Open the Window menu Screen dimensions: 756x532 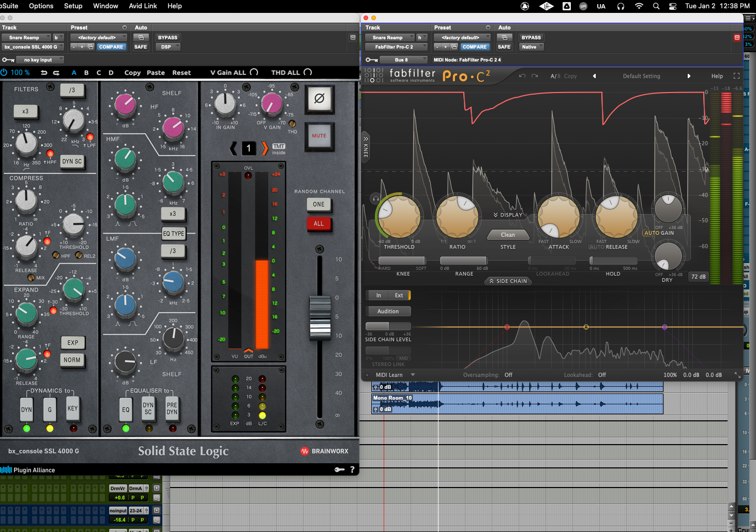tap(105, 6)
